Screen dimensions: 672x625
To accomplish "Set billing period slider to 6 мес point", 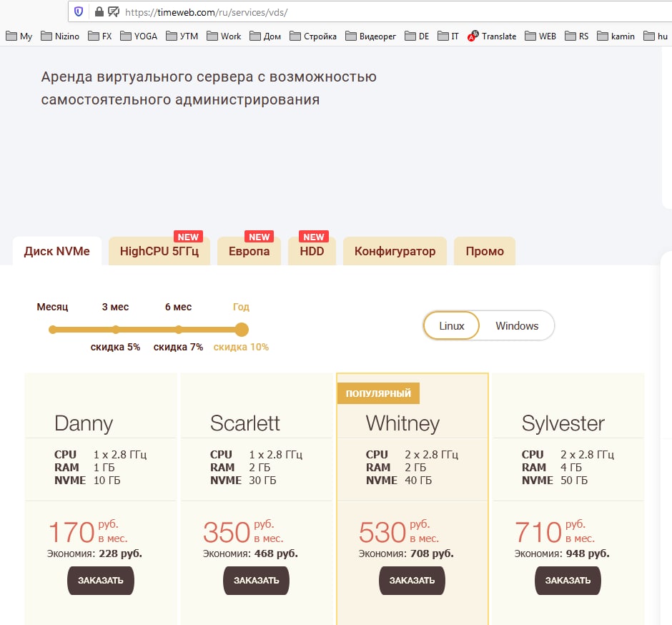I will pos(179,330).
